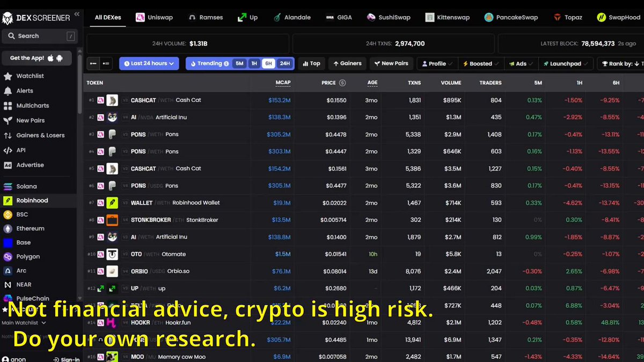The image size is (644, 362).
Task: Click the Gainers filter button in the toolbar
Action: tap(347, 64)
